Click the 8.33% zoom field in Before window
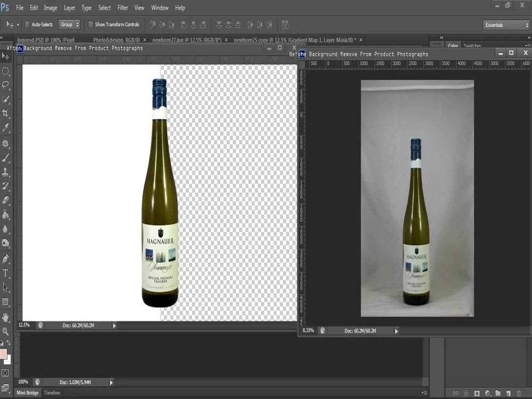 [309, 330]
